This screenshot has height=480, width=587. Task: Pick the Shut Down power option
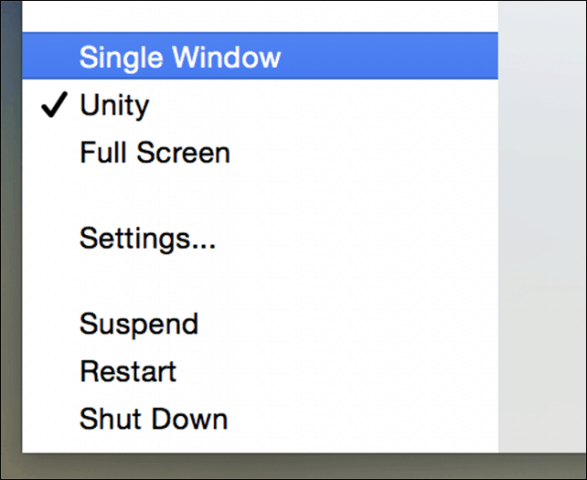[x=260, y=419]
